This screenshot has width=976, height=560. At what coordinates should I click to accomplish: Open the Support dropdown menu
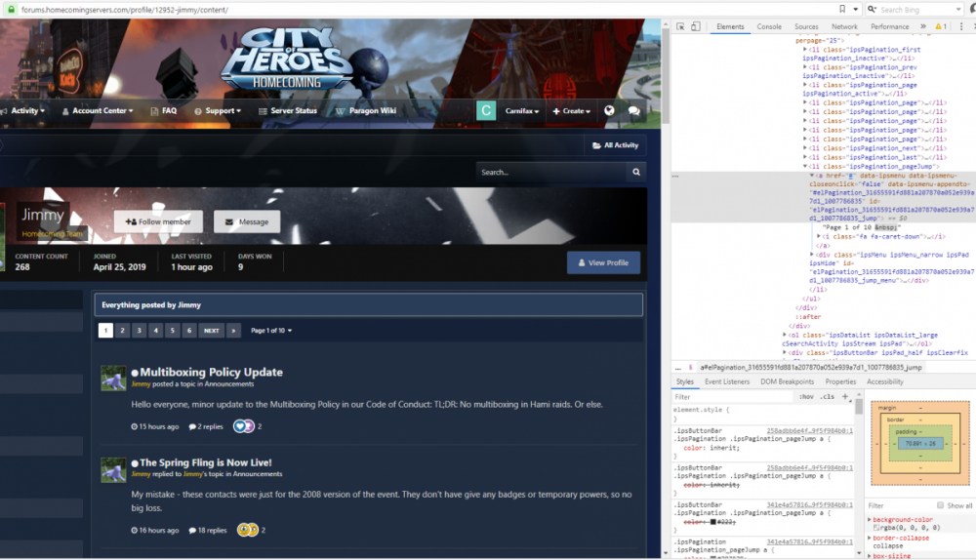point(218,111)
